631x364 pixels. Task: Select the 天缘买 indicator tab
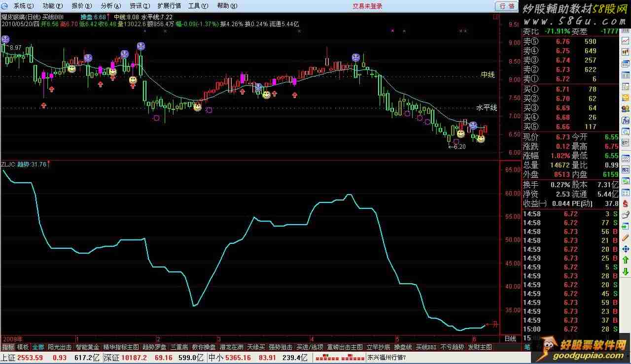(256, 347)
